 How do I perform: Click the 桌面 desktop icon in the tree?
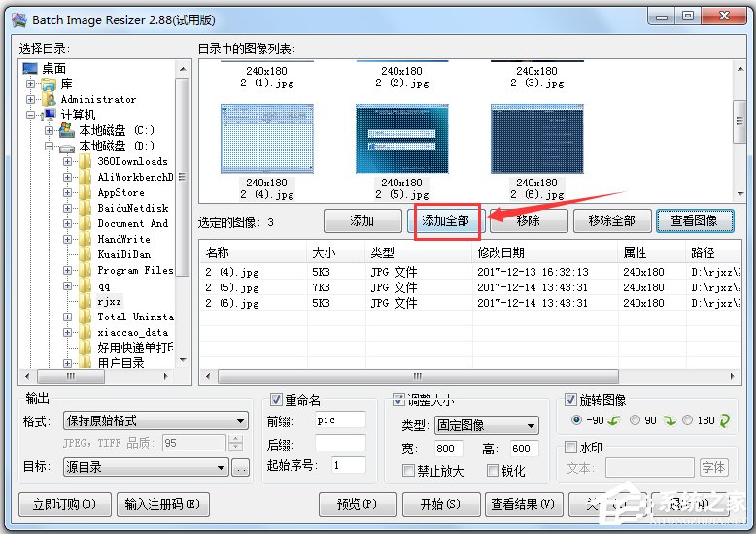pos(30,68)
